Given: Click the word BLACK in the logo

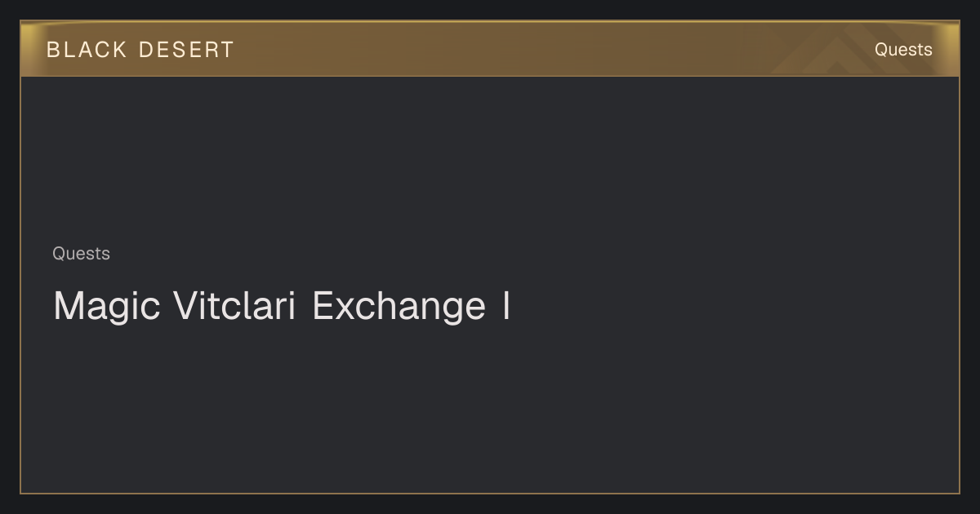Looking at the screenshot, I should 87,50.
